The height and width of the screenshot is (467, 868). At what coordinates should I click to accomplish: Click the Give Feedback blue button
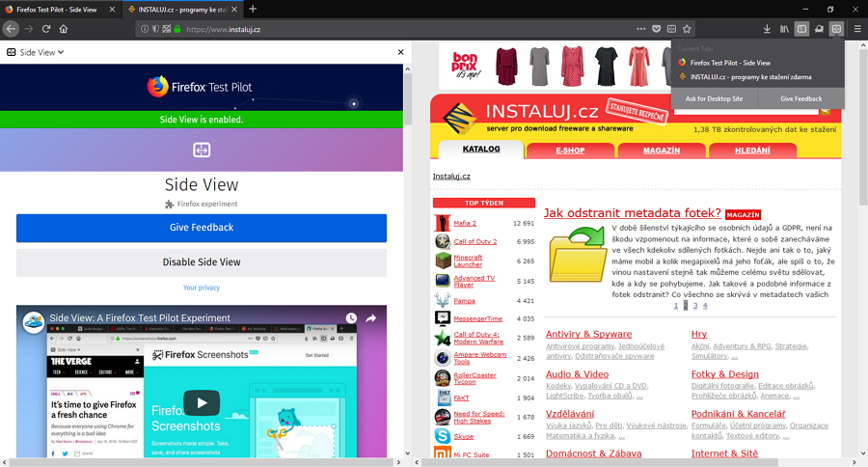(202, 228)
